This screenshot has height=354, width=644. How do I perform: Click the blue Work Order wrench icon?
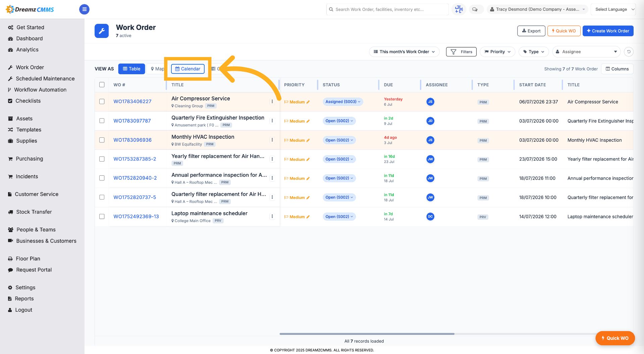pyautogui.click(x=102, y=31)
